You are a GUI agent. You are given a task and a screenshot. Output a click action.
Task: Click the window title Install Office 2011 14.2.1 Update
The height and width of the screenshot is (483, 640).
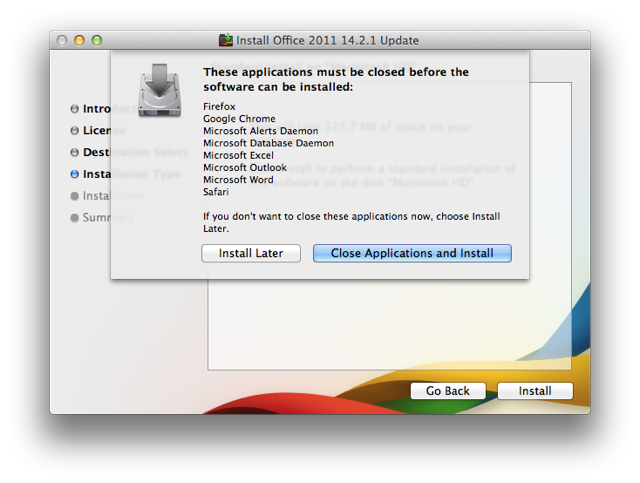click(327, 40)
